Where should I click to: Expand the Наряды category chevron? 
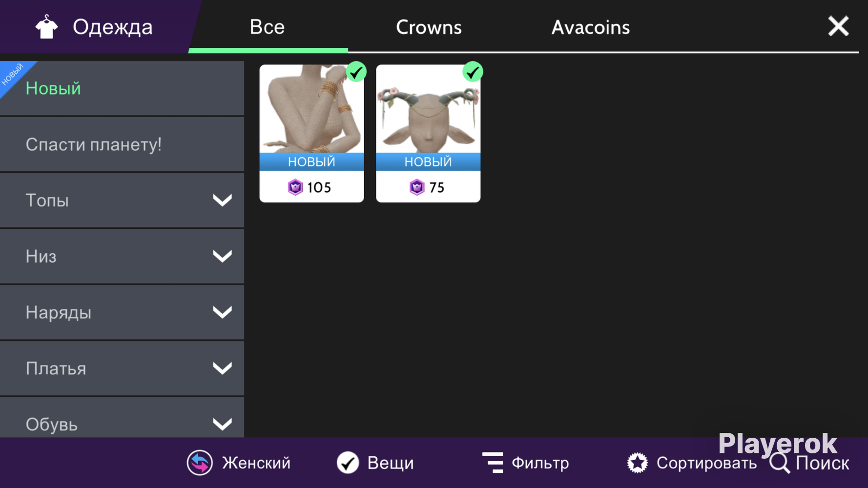click(x=222, y=312)
